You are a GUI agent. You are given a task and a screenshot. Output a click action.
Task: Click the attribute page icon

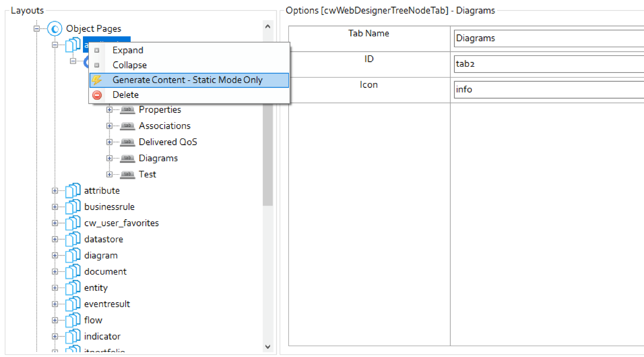(73, 191)
